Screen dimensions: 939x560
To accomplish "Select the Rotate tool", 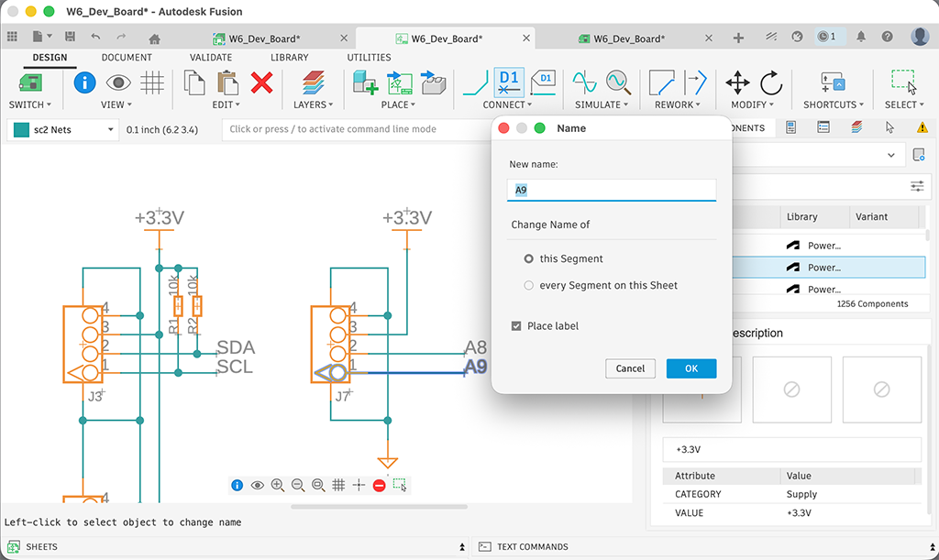I will [x=771, y=82].
